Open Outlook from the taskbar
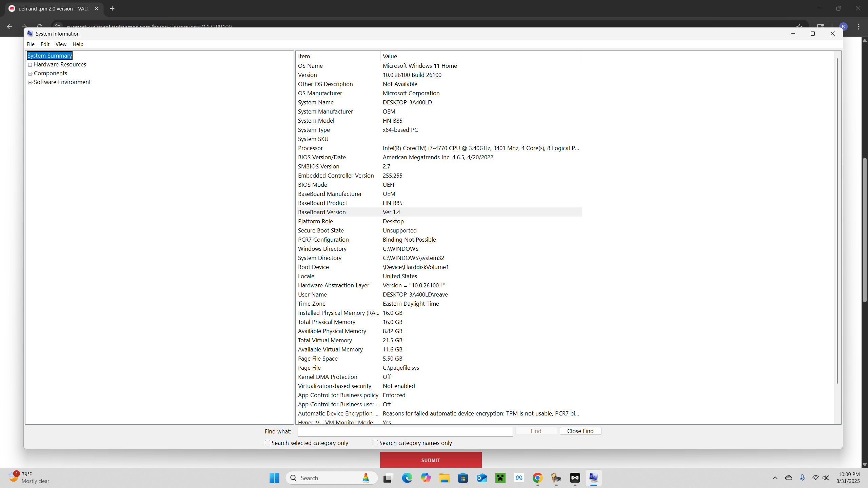Viewport: 868px width, 488px height. tap(481, 478)
